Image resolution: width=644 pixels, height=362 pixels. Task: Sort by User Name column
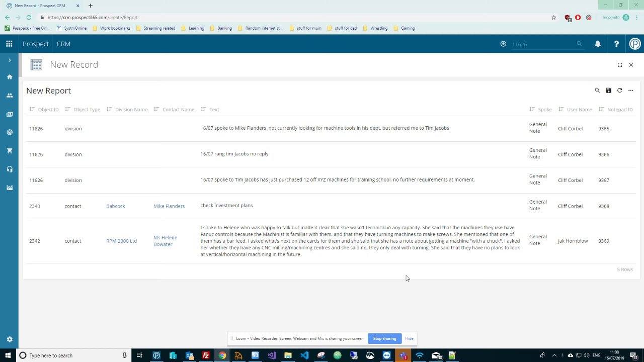(575, 109)
